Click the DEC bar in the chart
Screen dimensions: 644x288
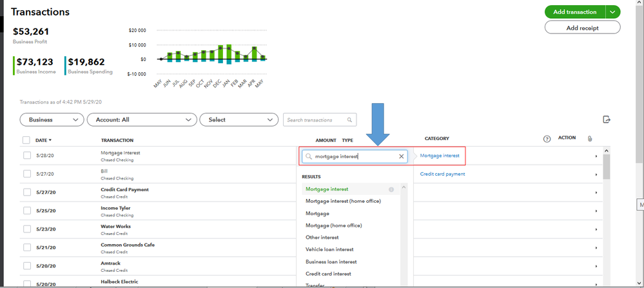220,54
